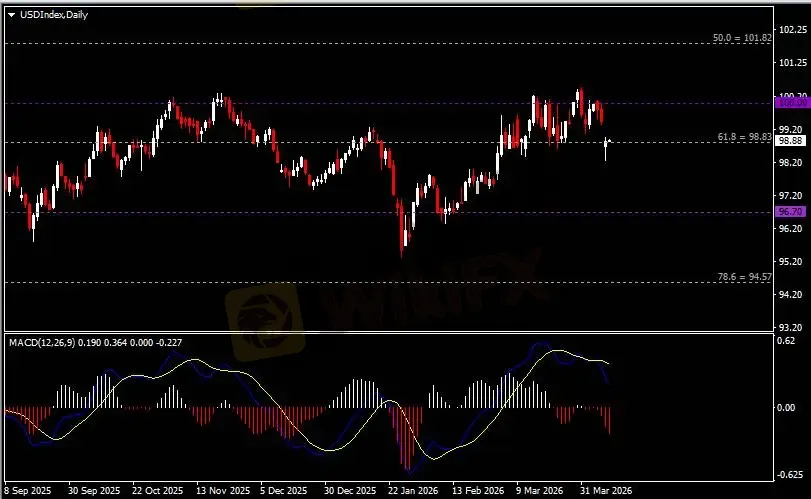Click the purple 100.00 price level tag

click(x=791, y=102)
